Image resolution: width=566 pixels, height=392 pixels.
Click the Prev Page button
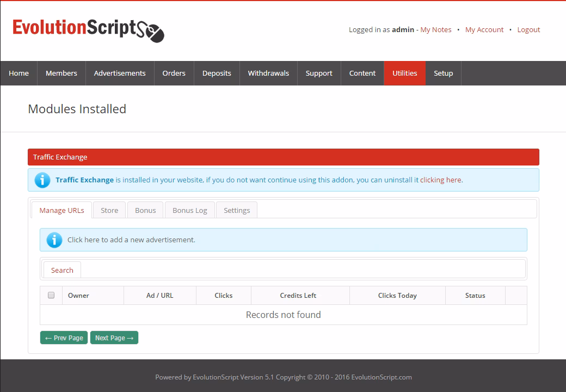coord(64,338)
